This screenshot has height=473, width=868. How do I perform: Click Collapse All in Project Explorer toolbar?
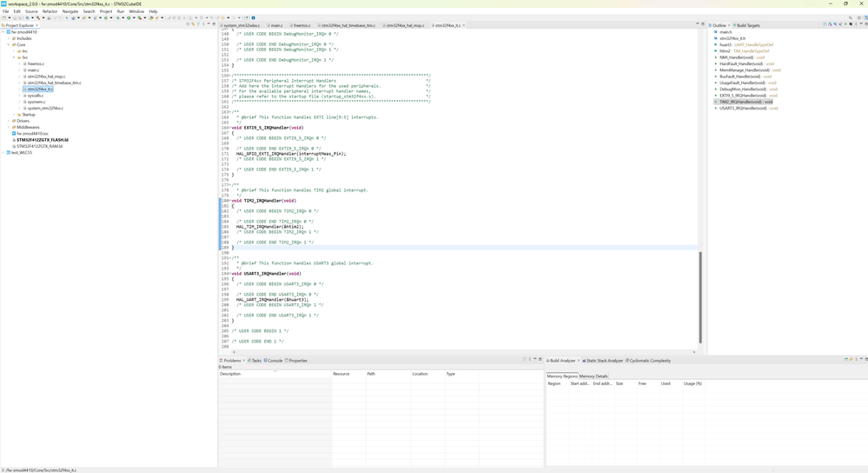(188, 24)
